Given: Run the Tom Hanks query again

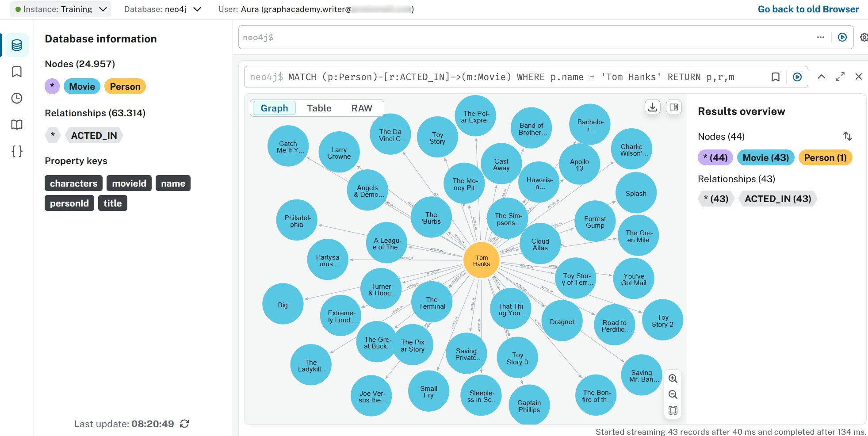Looking at the screenshot, I should (797, 77).
